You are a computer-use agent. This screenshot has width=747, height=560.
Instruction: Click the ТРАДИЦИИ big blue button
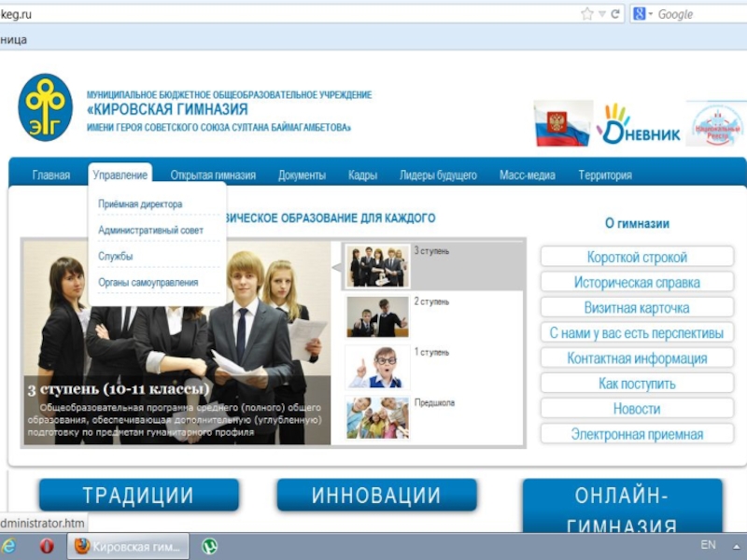138,495
